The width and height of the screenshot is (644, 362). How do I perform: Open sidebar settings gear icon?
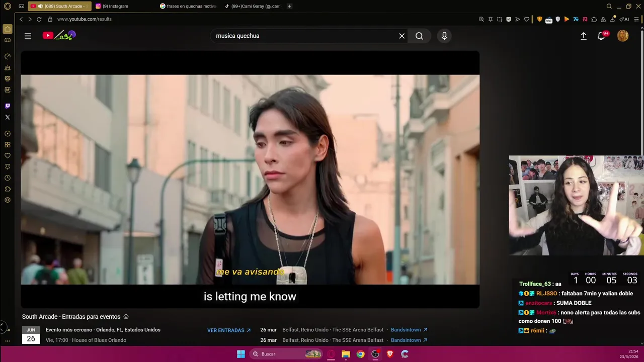click(x=7, y=200)
